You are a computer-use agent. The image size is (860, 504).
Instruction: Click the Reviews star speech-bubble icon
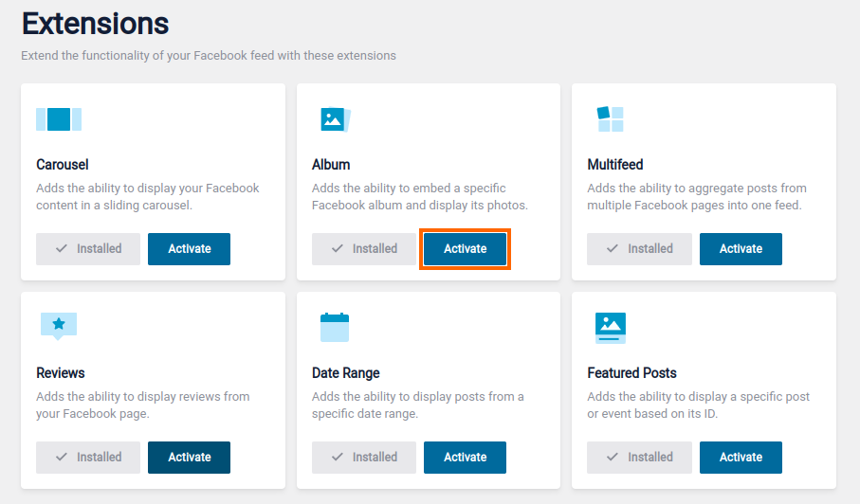click(x=59, y=325)
